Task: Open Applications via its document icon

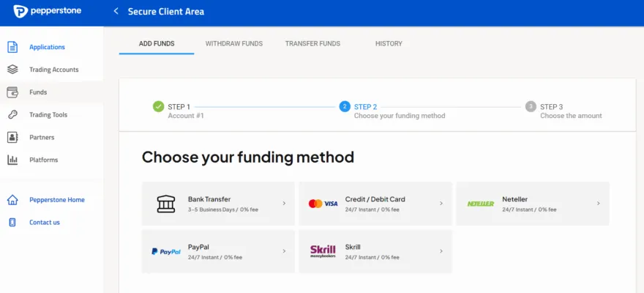Action: tap(12, 47)
